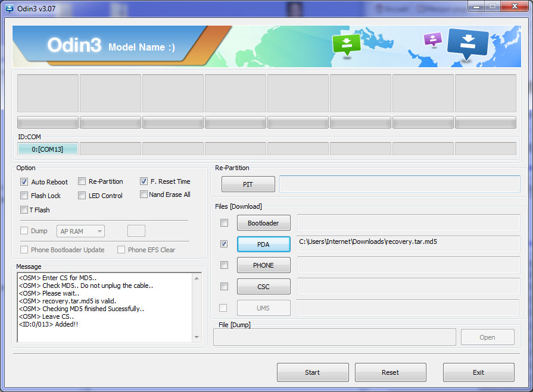Click the Odin3 app icon in title bar
Viewport: 533px width, 392px height.
point(10,8)
